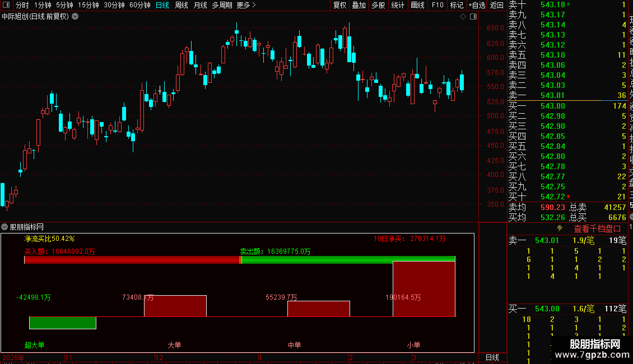The width and height of the screenshot is (633, 364).
Task: Select the 60分钟 period tab
Action: point(139,5)
